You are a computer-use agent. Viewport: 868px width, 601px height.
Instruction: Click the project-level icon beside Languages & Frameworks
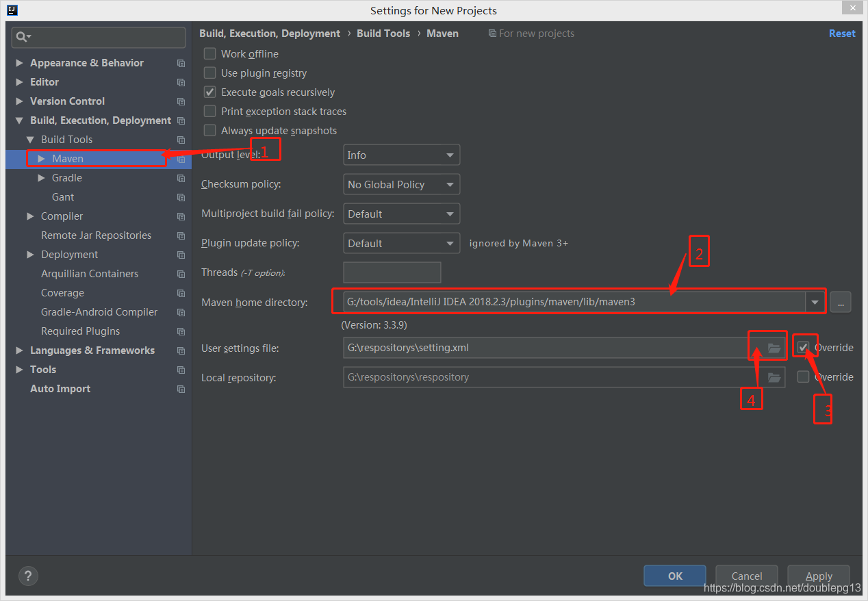(x=181, y=350)
